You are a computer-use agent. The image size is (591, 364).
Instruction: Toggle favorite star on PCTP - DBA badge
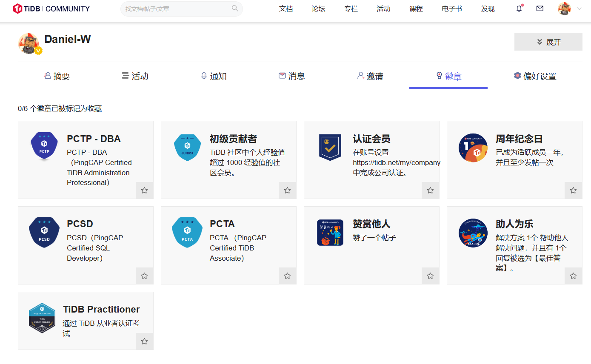click(x=144, y=191)
